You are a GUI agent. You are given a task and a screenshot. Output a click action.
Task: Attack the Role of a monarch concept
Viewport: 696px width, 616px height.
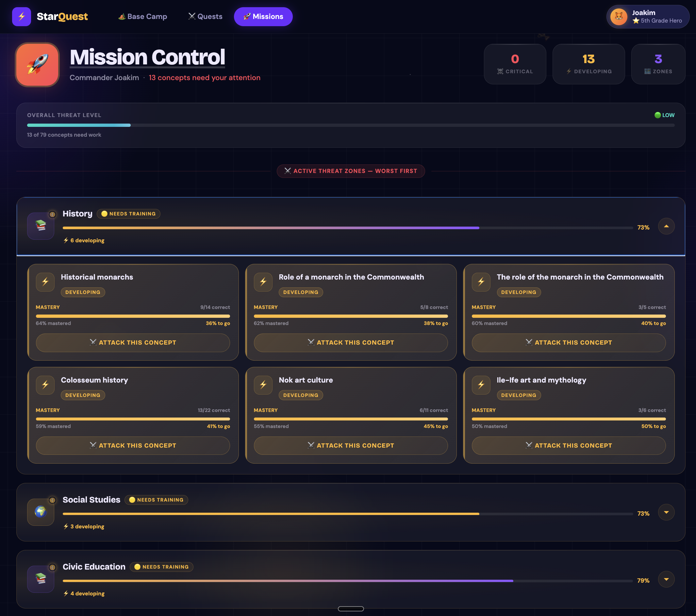coord(351,342)
